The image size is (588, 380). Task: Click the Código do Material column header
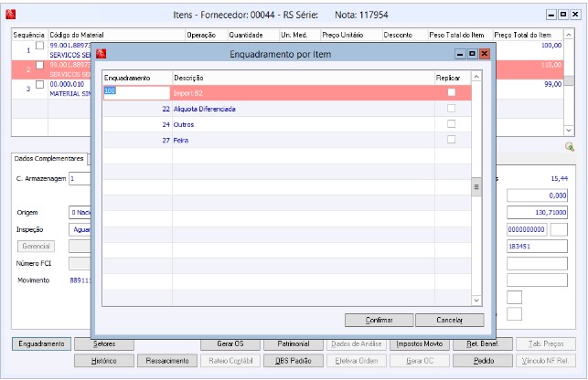[117, 35]
